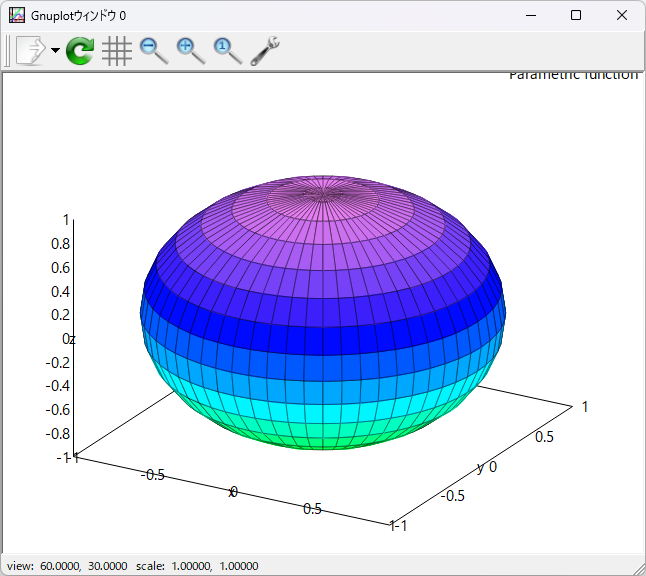Click the zoom out magnifier (previous zoom)

(x=154, y=51)
